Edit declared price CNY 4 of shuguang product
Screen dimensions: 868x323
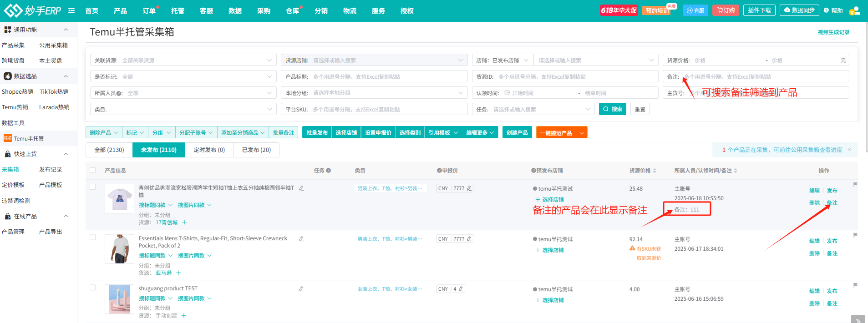(x=461, y=289)
